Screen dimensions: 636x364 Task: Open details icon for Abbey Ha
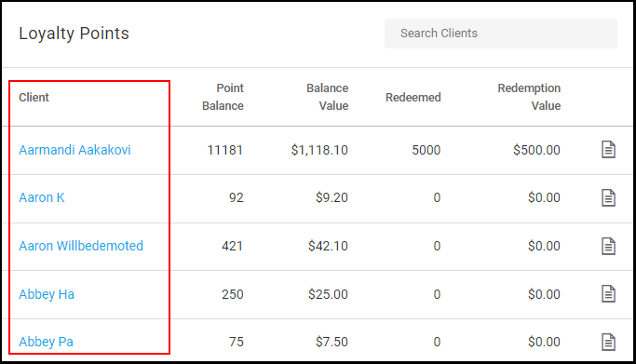pos(608,294)
